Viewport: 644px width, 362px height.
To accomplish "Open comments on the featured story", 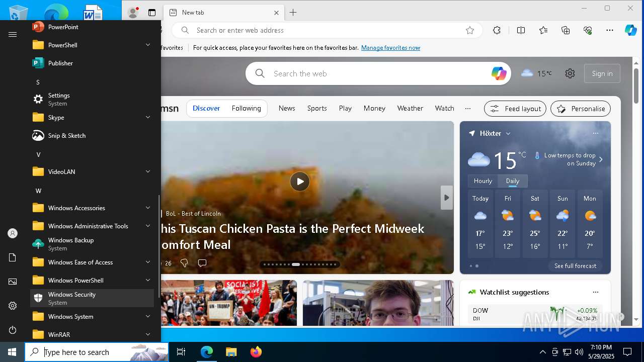I will pyautogui.click(x=202, y=263).
